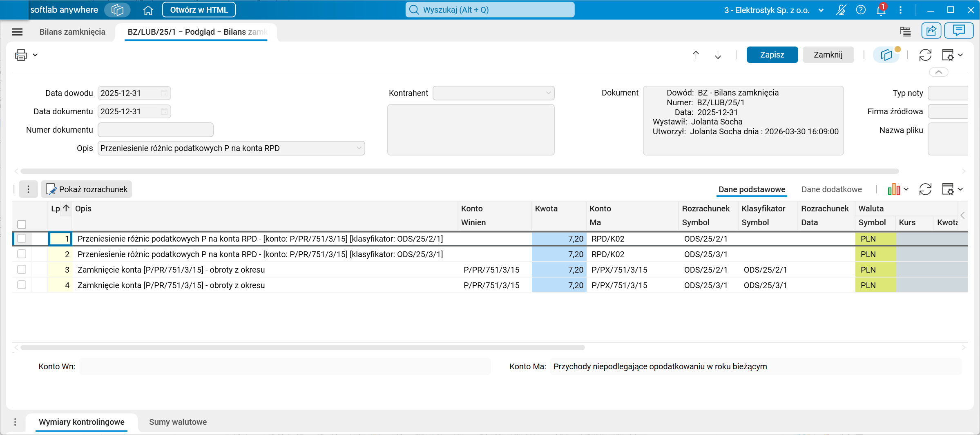Toggle the muted microphone icon
This screenshot has width=980, height=435.
[841, 10]
